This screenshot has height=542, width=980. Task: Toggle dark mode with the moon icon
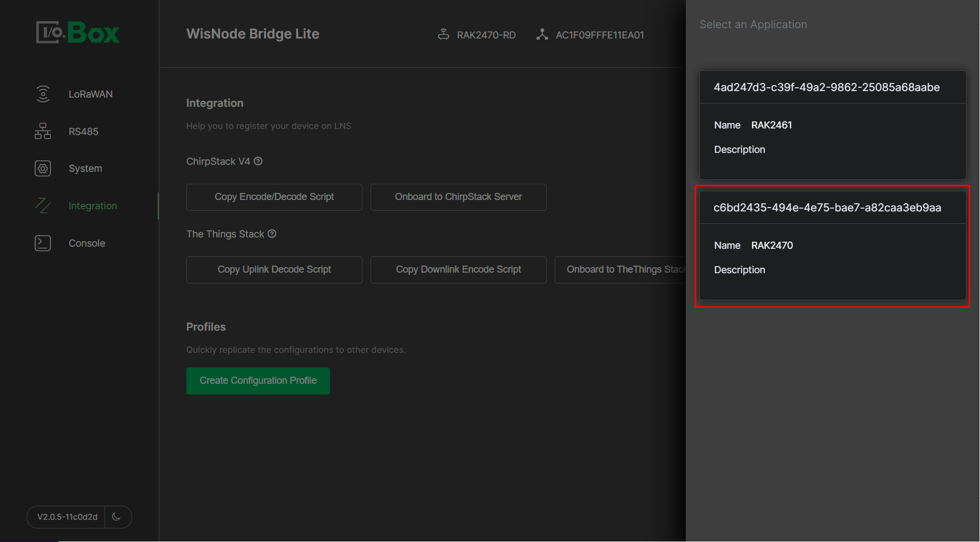pyautogui.click(x=116, y=517)
